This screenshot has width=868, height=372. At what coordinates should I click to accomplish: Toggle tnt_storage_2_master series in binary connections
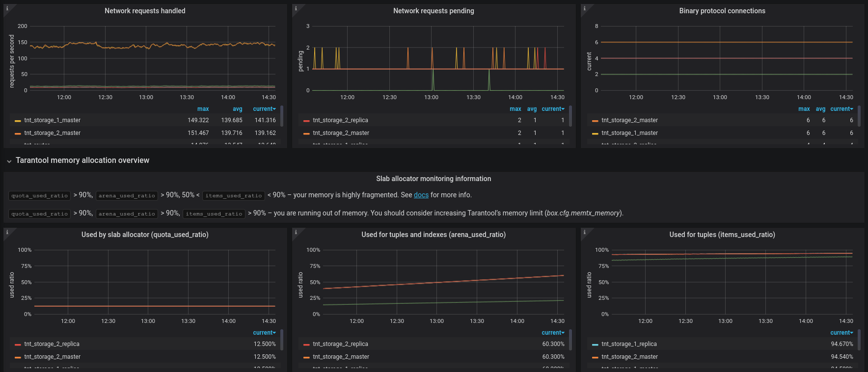tap(629, 120)
